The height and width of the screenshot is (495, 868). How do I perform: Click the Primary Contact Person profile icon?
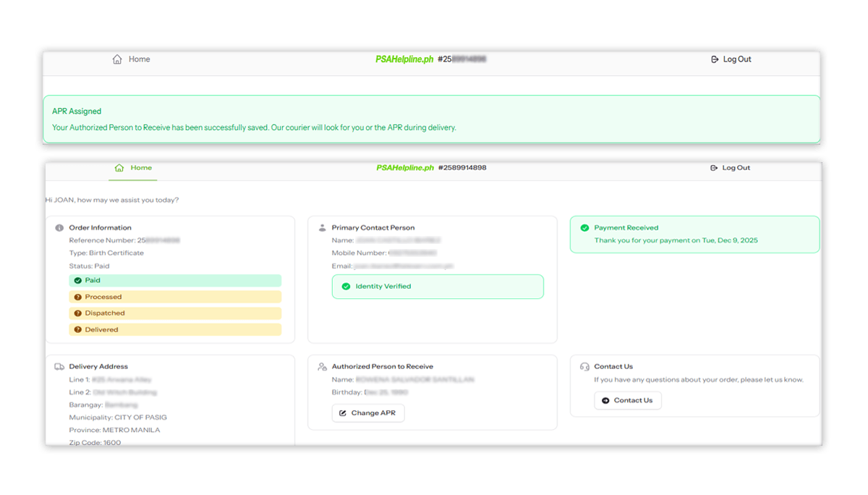pyautogui.click(x=322, y=227)
